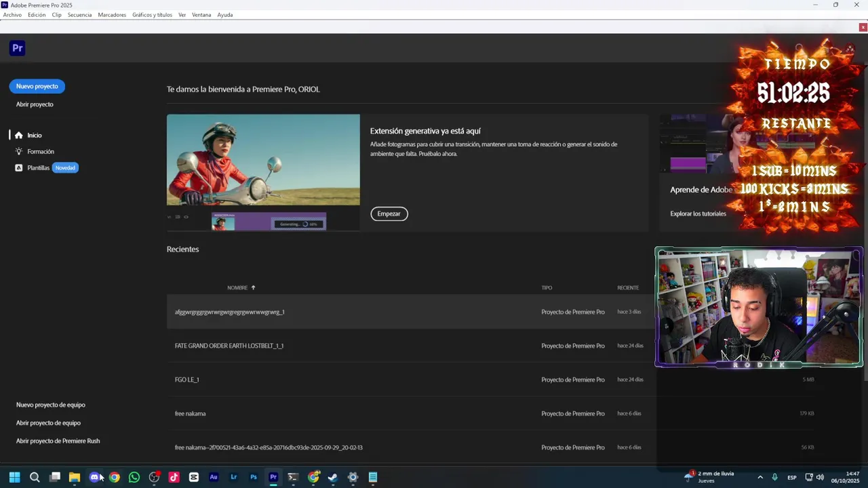Launch Adobe Photoshop from taskbar
The height and width of the screenshot is (488, 868).
coord(254,477)
